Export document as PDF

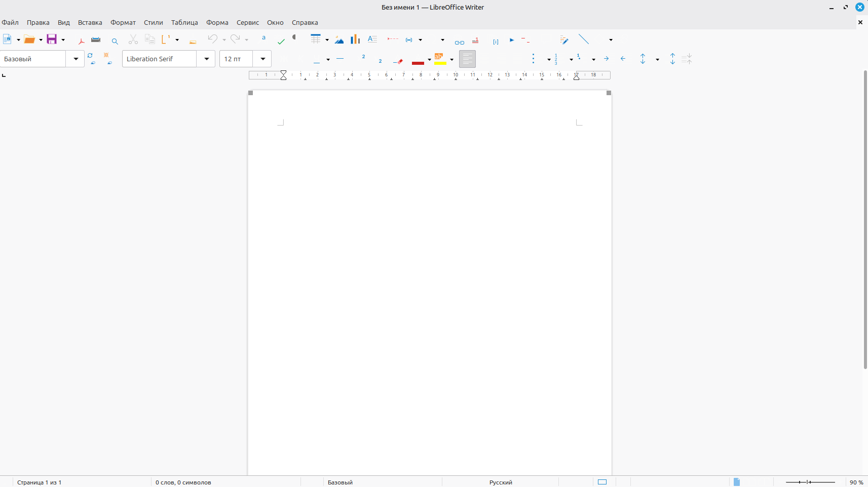pyautogui.click(x=81, y=40)
